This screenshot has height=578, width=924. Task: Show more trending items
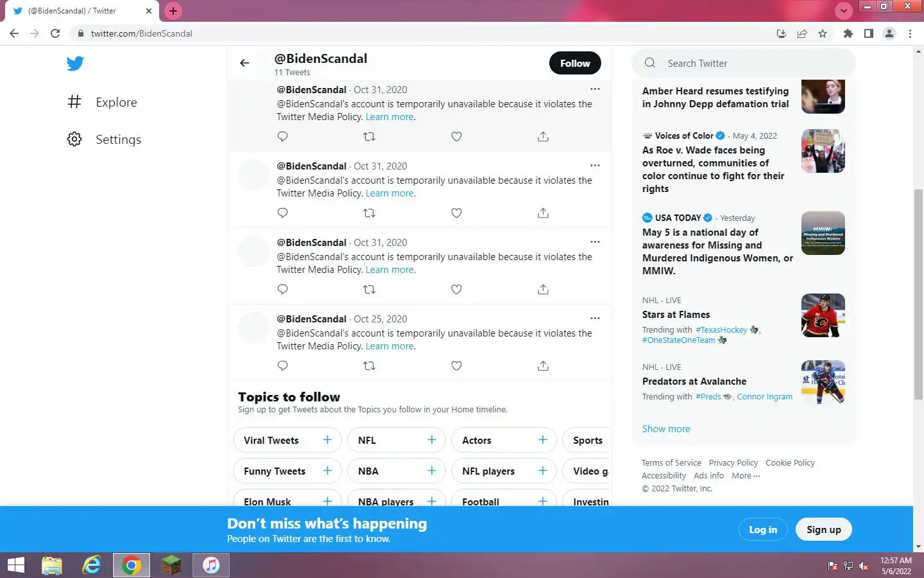click(x=666, y=429)
